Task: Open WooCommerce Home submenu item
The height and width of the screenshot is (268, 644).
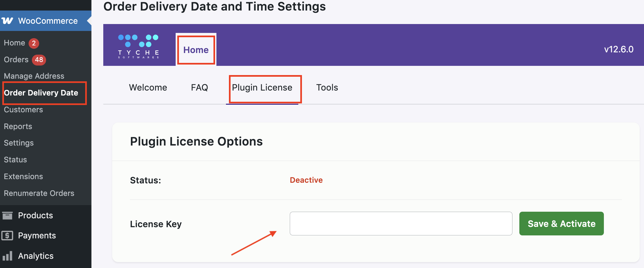Action: pyautogui.click(x=14, y=43)
